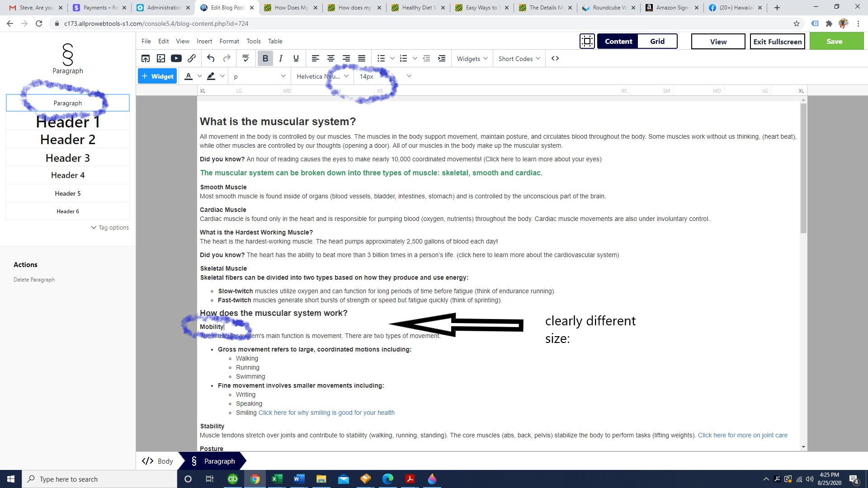Click the frame select icon beside Content
The image size is (868, 488).
click(x=587, y=42)
